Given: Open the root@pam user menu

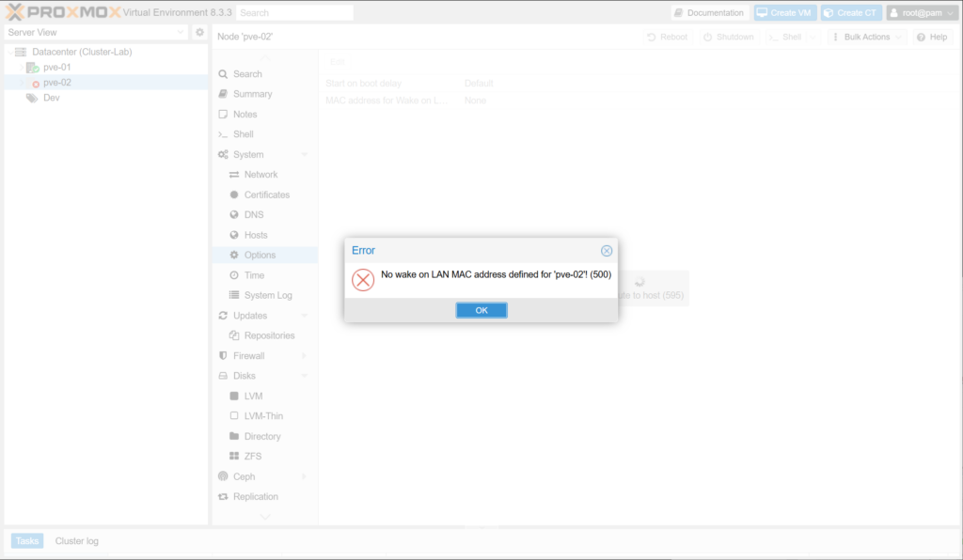Looking at the screenshot, I should point(922,13).
